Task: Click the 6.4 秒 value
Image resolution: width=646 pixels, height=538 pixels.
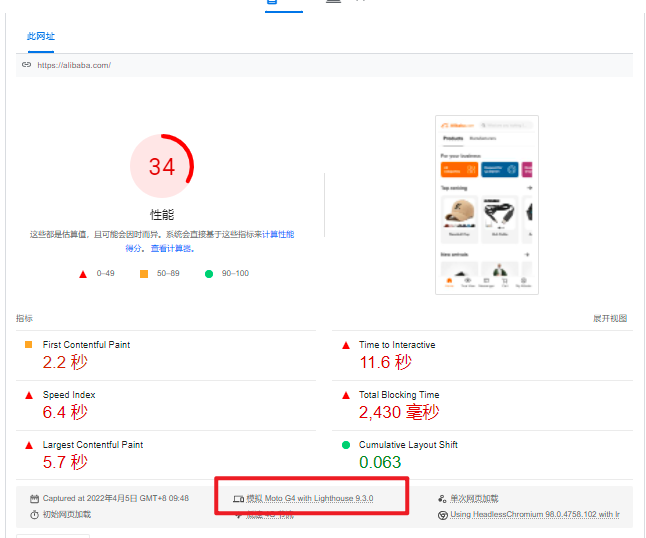Action: coord(65,412)
